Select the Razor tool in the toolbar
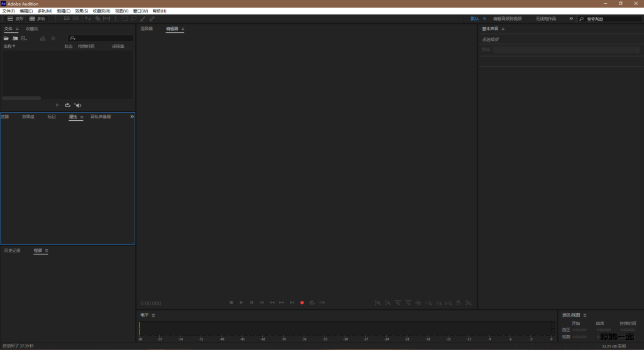The width and height of the screenshot is (644, 350). click(97, 19)
